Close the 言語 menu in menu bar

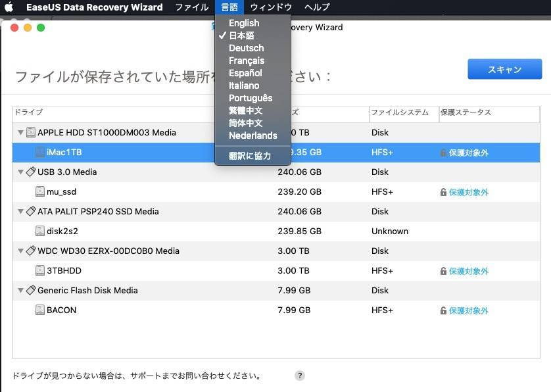[229, 7]
